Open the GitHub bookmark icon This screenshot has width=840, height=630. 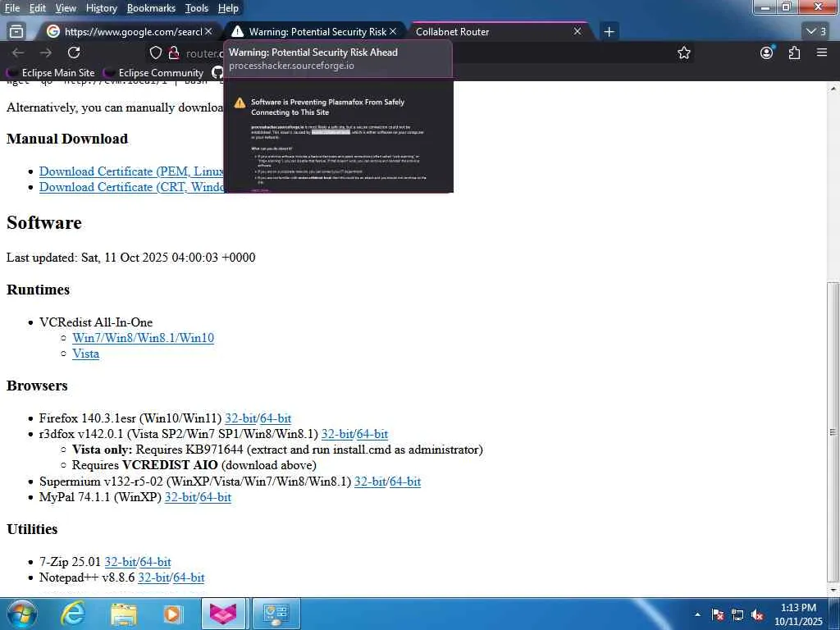pos(217,73)
